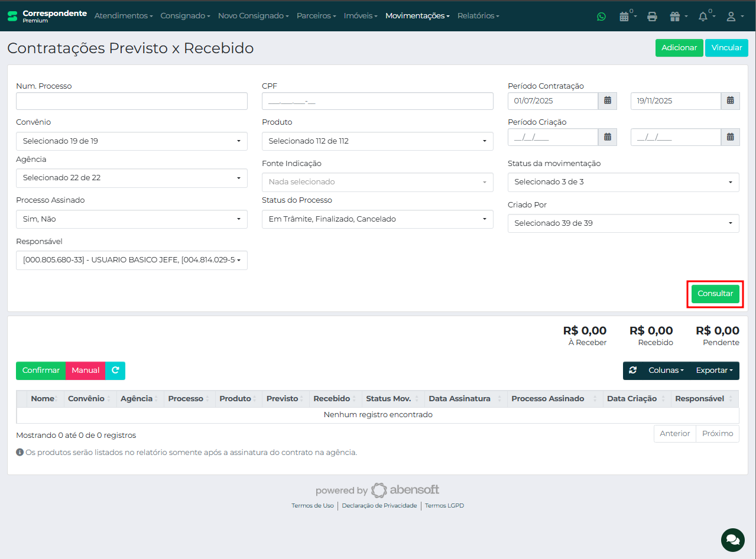The image size is (756, 559).
Task: Open notifications bell icon
Action: (x=703, y=17)
